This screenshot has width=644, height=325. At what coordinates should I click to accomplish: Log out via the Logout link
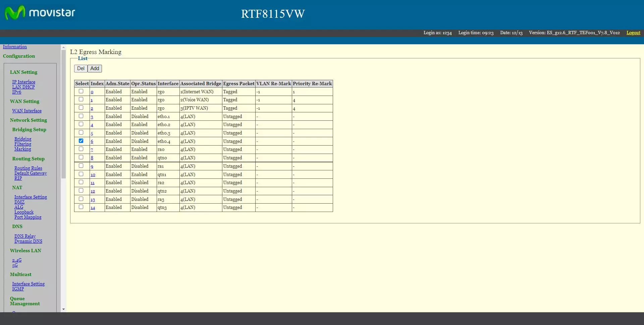[633, 33]
